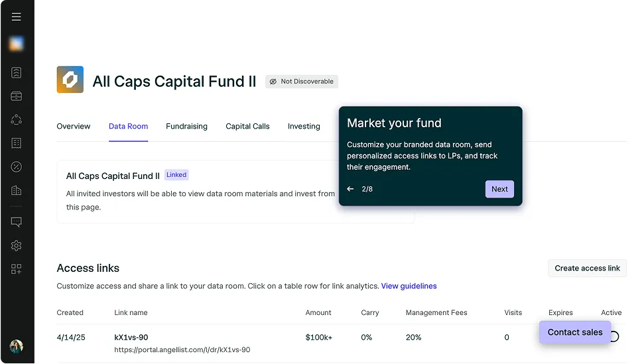Viewport: 640px width, 364px height.
Task: Open the hamburger menu in the sidebar
Action: click(17, 17)
